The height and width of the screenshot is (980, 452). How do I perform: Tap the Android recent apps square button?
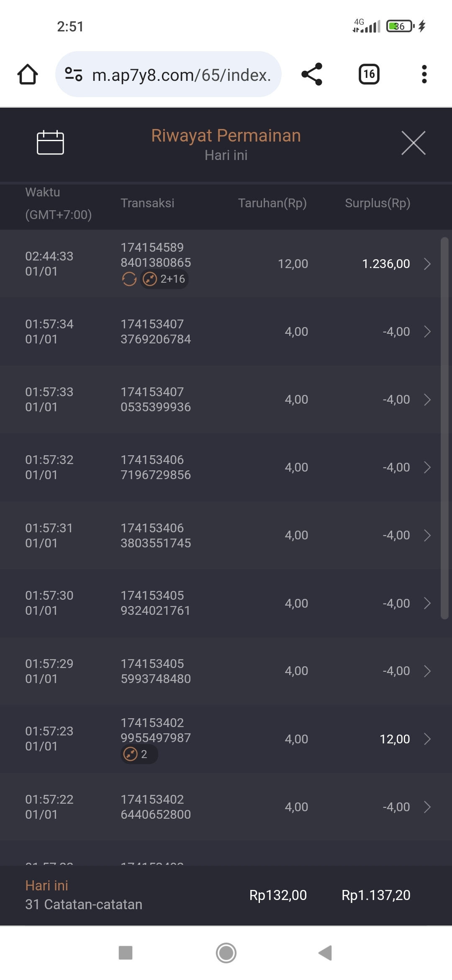click(126, 953)
